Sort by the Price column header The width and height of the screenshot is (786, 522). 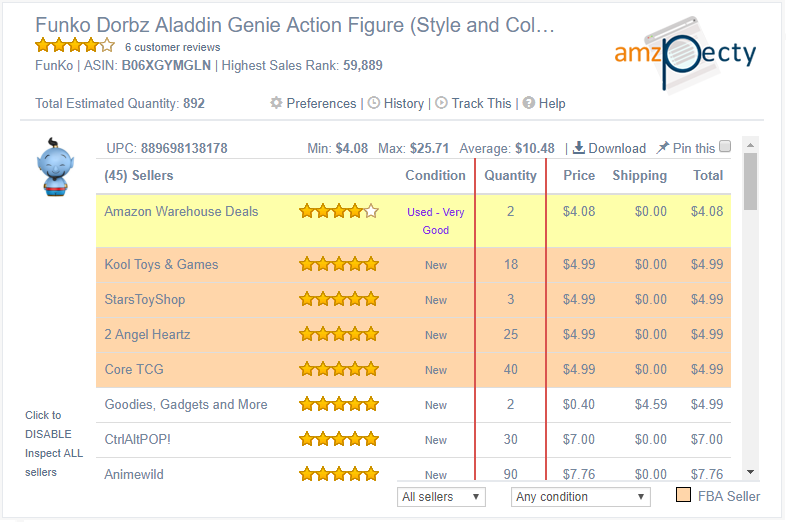(579, 176)
